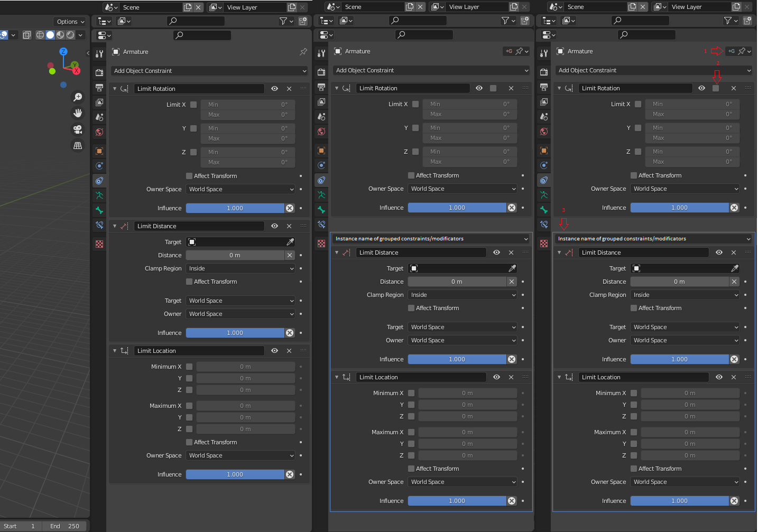Switch to Bone properties tab in middle panel
758x532 pixels.
(x=321, y=210)
